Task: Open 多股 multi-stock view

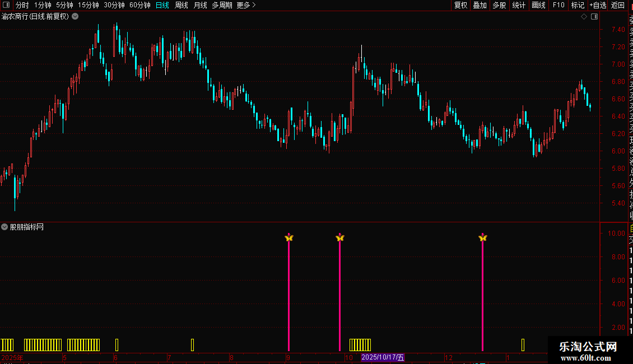Action: point(499,5)
